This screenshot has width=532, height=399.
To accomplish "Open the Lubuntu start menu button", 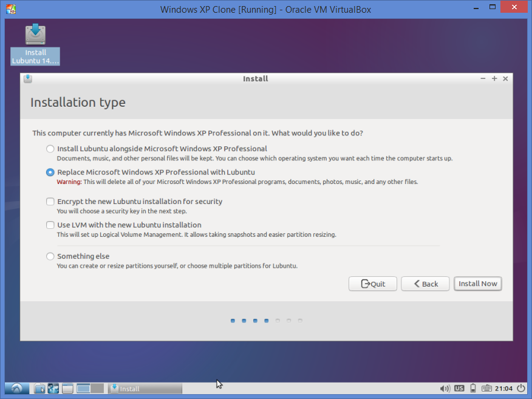I will click(16, 388).
